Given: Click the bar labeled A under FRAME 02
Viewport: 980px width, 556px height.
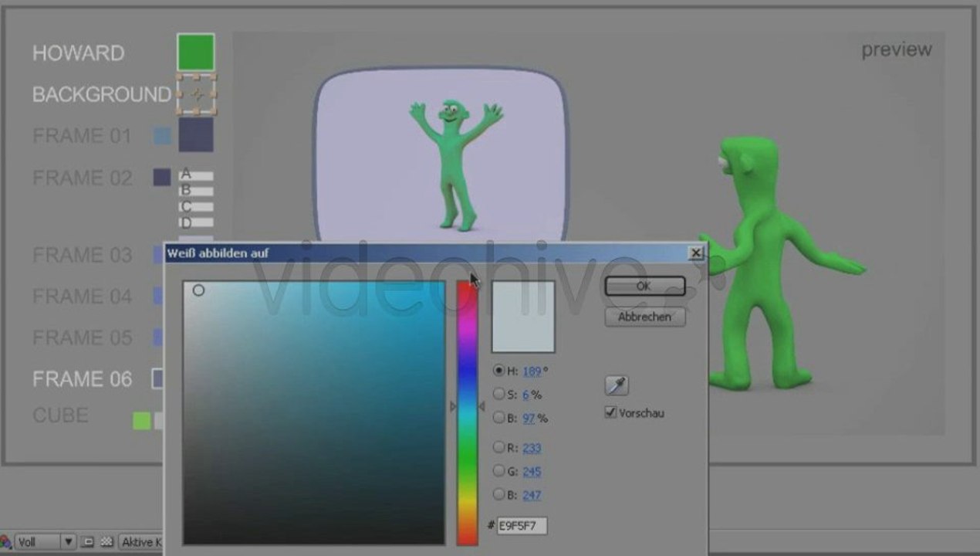Looking at the screenshot, I should tap(196, 176).
